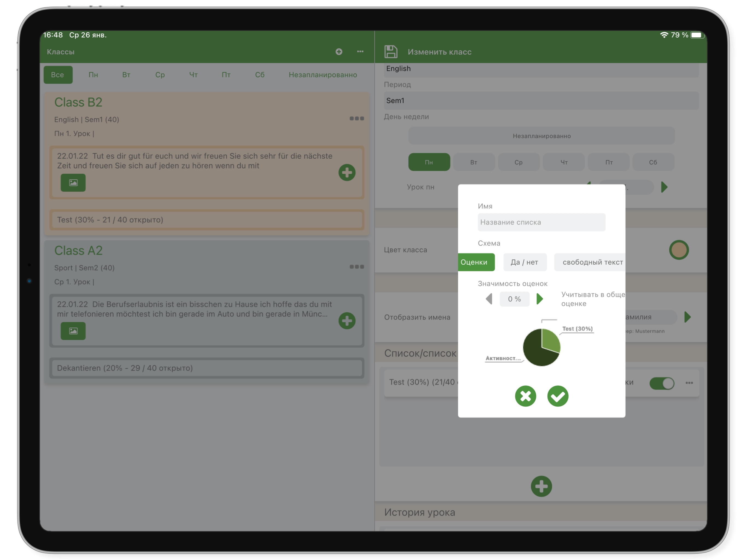The width and height of the screenshot is (747, 560).
Task: Click the add class plus icon in header
Action: pos(339,52)
